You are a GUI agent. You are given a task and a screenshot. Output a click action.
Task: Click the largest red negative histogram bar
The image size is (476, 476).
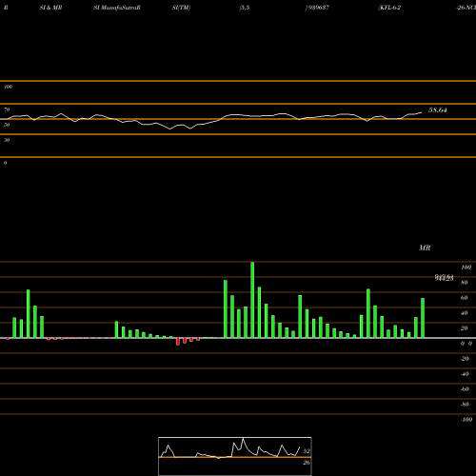click(178, 342)
